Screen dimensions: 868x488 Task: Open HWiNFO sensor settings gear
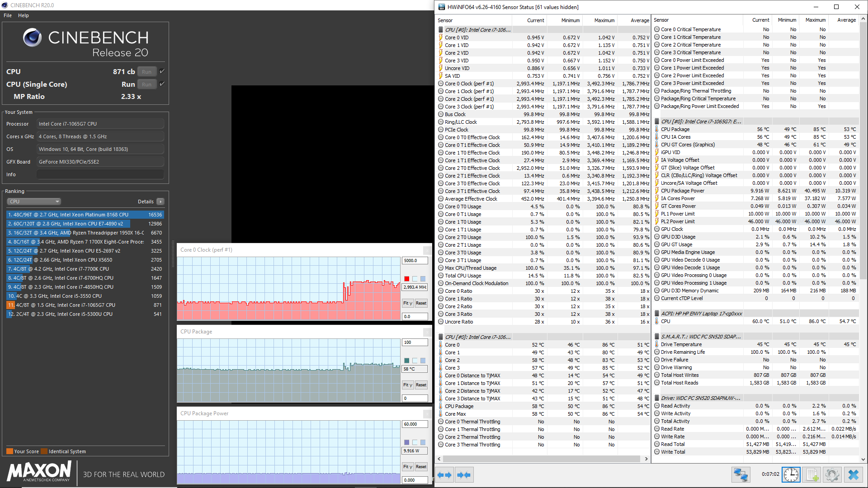coord(832,475)
